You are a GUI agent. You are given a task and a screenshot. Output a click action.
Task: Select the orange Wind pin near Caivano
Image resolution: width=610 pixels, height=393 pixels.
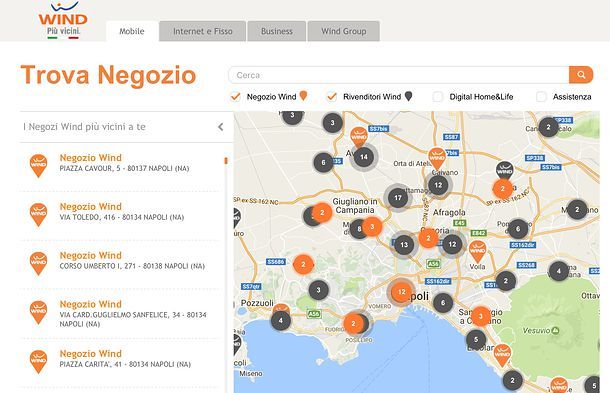437,159
